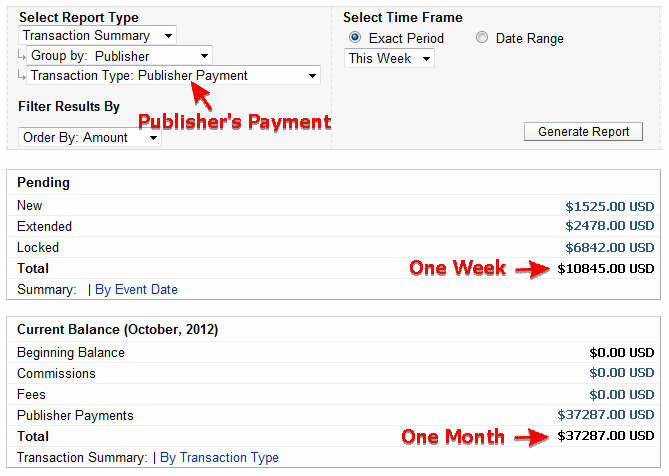Screen dimensions: 669x476
Task: Click the Filter Results By heading
Action: (x=69, y=107)
